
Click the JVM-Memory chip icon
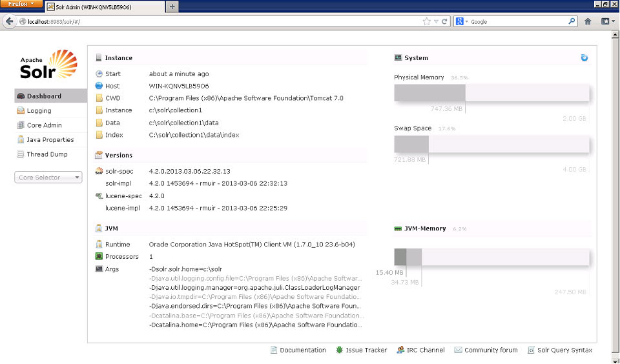tap(398, 228)
